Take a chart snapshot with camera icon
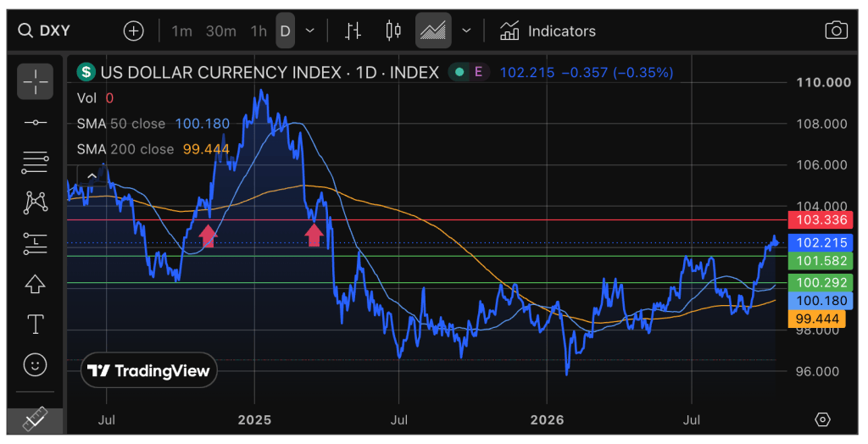This screenshot has width=868, height=444. pos(836,31)
